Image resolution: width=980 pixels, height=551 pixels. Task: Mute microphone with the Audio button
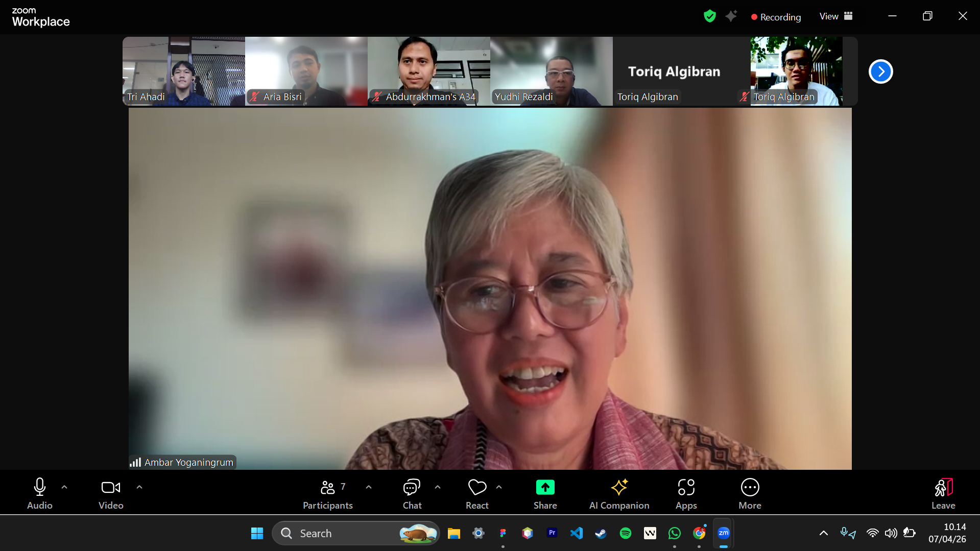tap(40, 493)
